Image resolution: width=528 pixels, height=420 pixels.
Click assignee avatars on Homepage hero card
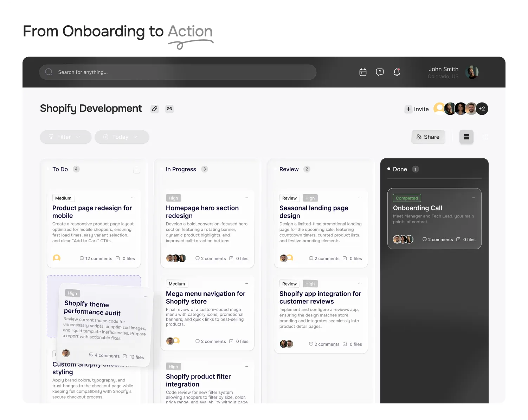[x=176, y=258]
